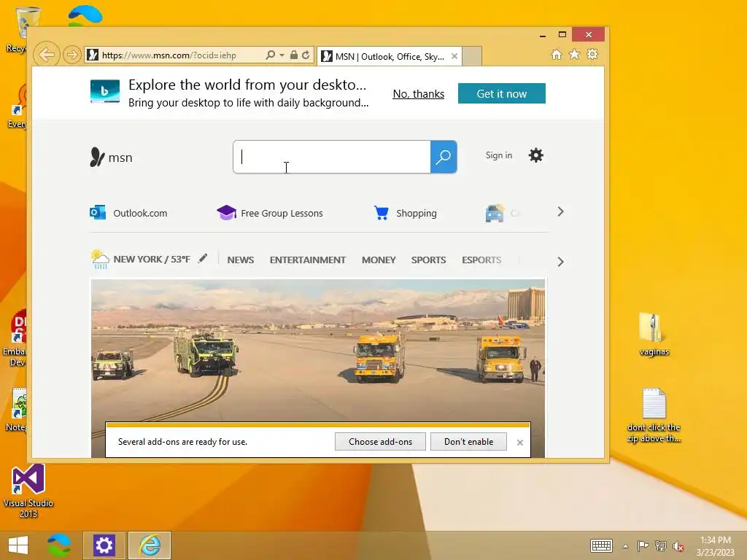Open MSN page settings gear
Image resolution: width=747 pixels, height=560 pixels.
click(536, 155)
